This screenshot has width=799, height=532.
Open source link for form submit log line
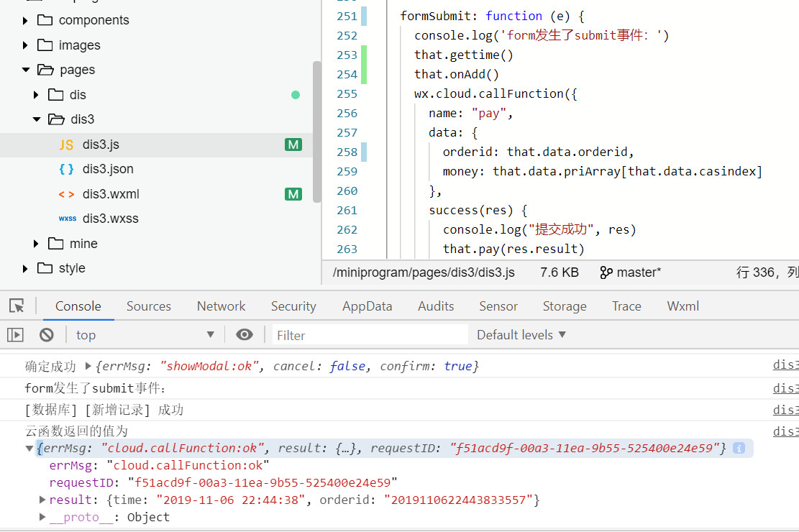tap(785, 388)
